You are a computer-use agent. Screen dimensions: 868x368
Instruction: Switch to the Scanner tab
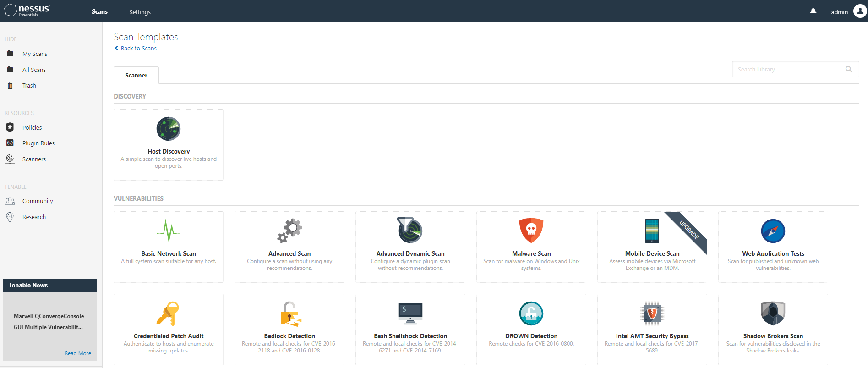click(x=136, y=75)
